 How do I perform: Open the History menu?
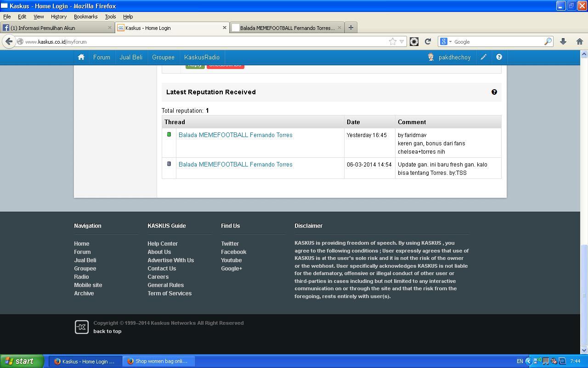(59, 17)
